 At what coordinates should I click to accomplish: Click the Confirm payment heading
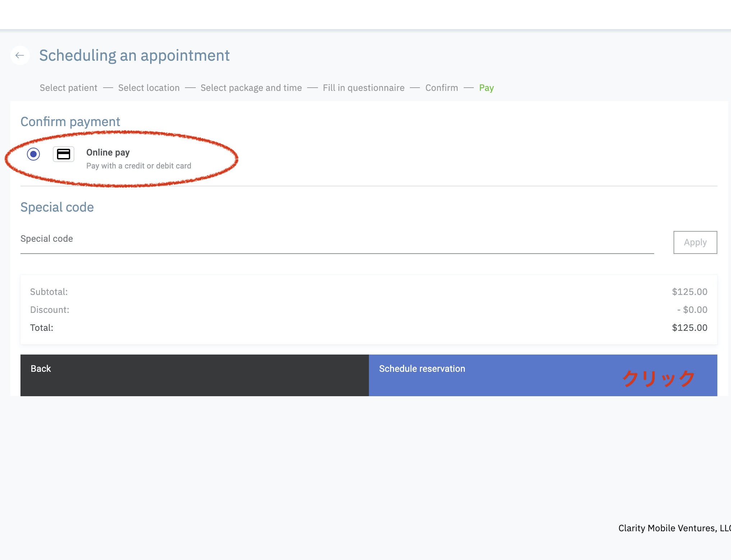coord(70,122)
